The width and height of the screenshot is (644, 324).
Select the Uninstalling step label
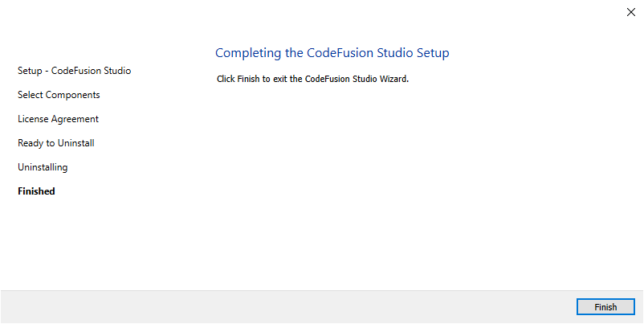pos(43,167)
